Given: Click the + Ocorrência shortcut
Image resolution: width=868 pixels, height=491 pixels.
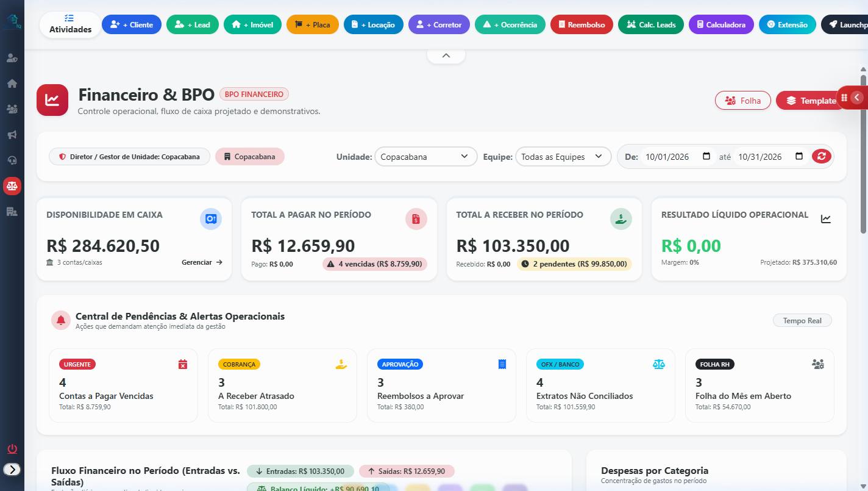Looking at the screenshot, I should pos(510,25).
